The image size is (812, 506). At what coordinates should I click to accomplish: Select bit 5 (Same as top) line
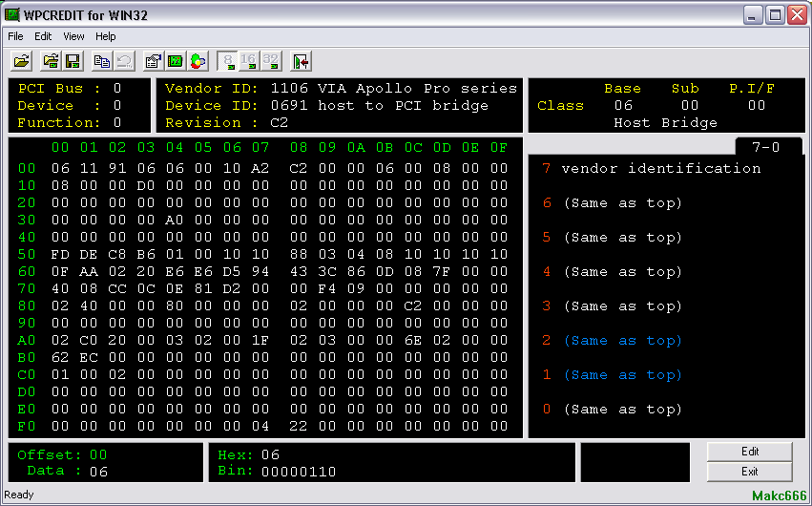click(x=613, y=237)
